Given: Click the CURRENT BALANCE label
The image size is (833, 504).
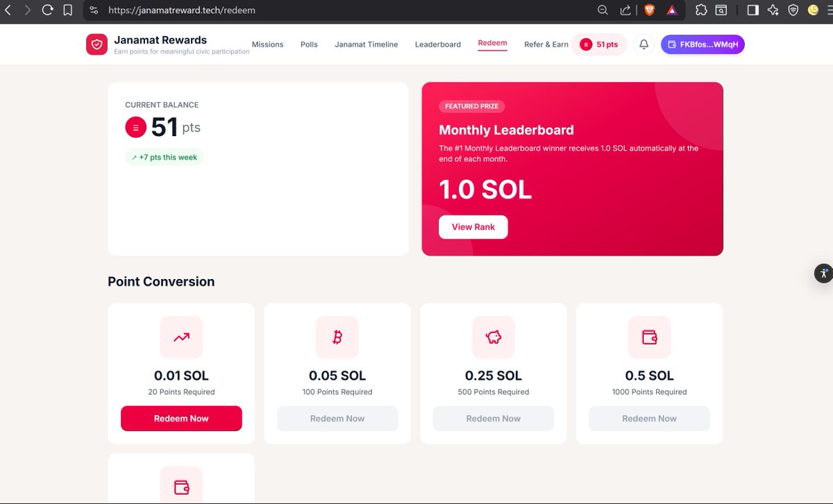Looking at the screenshot, I should click(162, 105).
